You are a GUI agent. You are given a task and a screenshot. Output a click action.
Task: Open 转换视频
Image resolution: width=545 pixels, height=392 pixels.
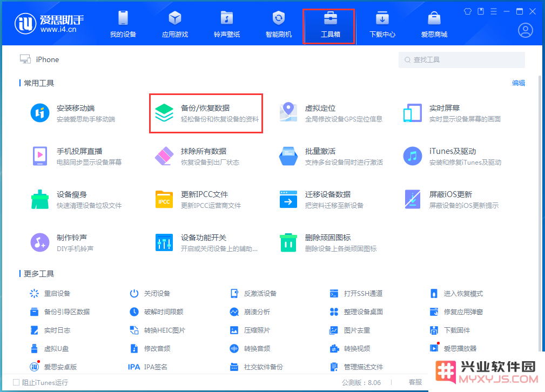pyautogui.click(x=349, y=349)
